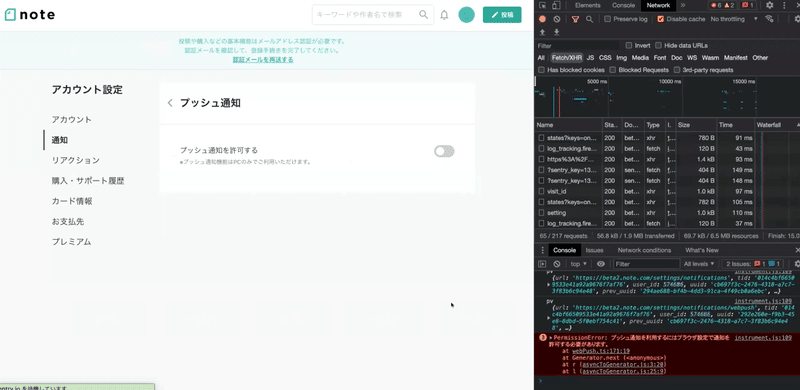Check 3rd-party requests
800x390 pixels.
pyautogui.click(x=677, y=70)
